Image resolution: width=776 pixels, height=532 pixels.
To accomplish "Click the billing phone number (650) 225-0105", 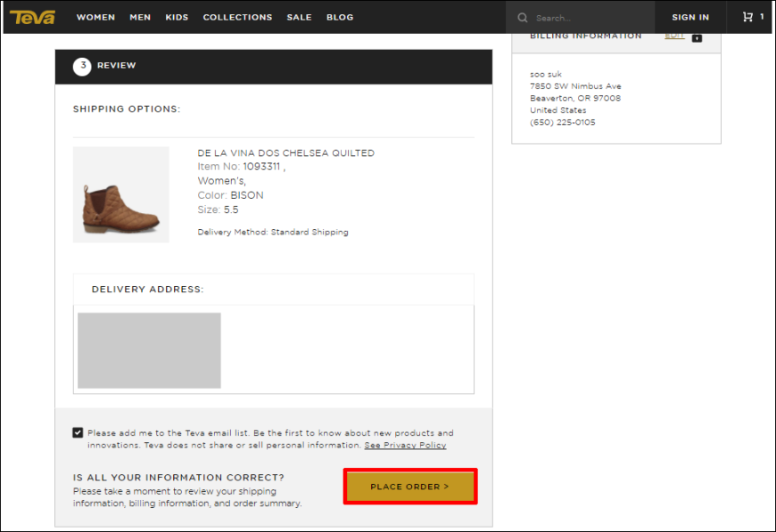I will point(563,122).
